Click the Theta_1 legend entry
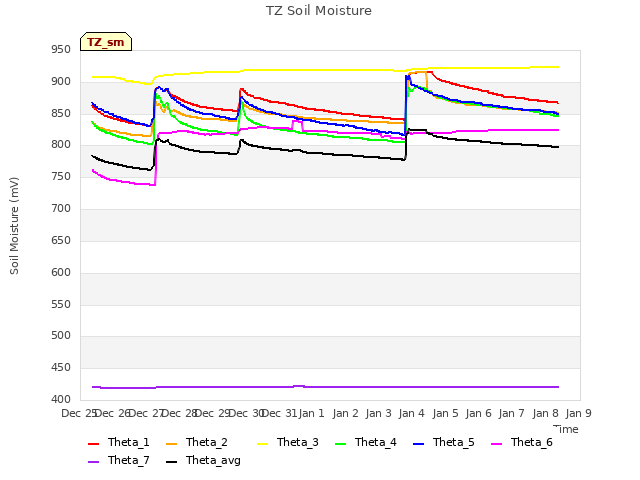Viewport: 640px width, 480px height. point(119,442)
